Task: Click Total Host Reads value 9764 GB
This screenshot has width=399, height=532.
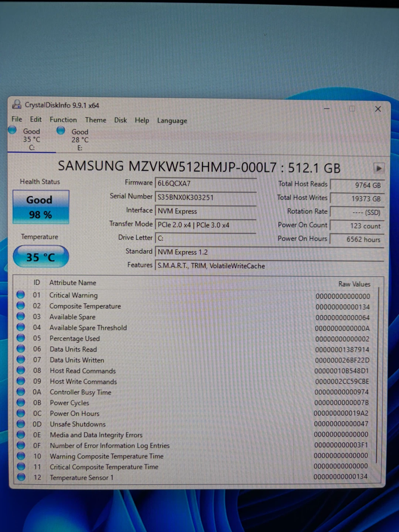Action: pyautogui.click(x=357, y=185)
